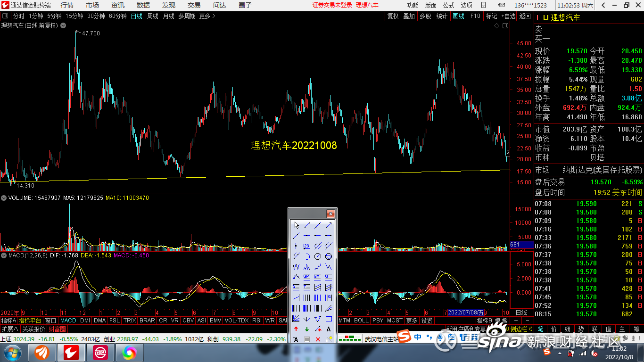
Task: Open the 多周期 multi-period view
Action: (x=187, y=16)
